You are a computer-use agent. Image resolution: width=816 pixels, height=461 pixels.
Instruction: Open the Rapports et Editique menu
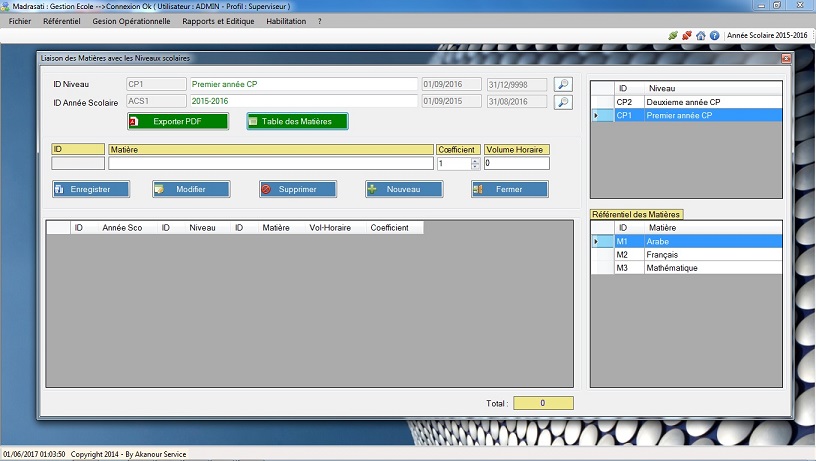[x=218, y=21]
